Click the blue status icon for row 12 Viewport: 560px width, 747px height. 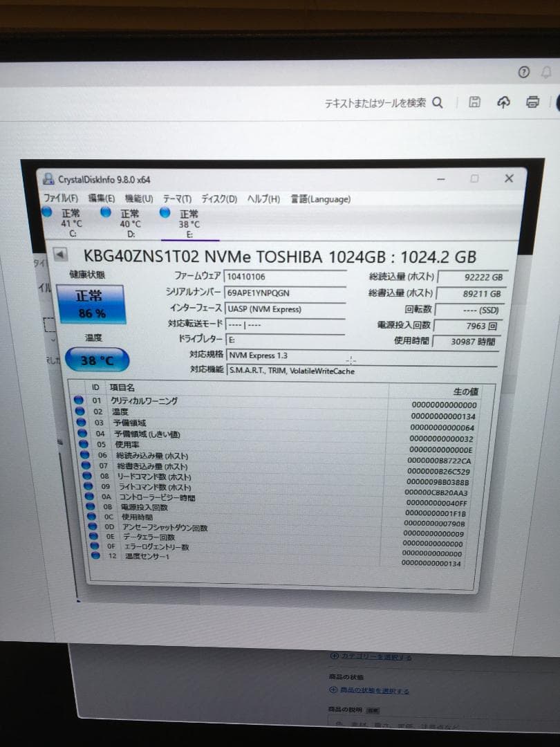(x=95, y=555)
